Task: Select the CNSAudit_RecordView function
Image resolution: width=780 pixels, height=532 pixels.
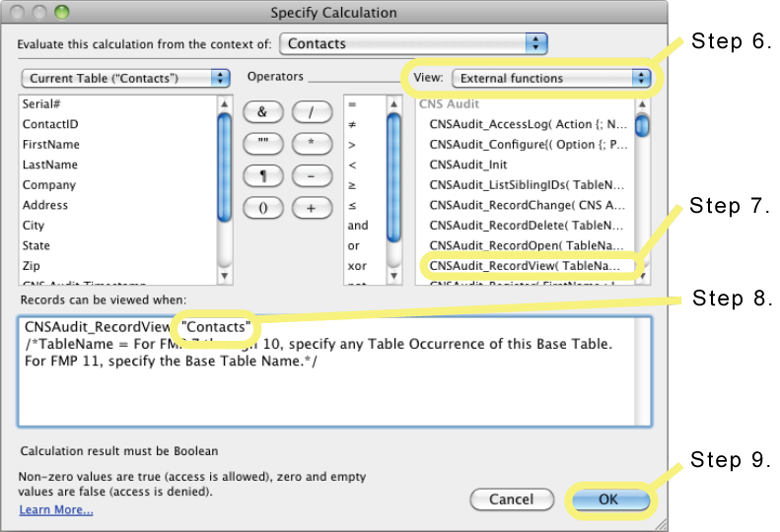Action: [526, 266]
